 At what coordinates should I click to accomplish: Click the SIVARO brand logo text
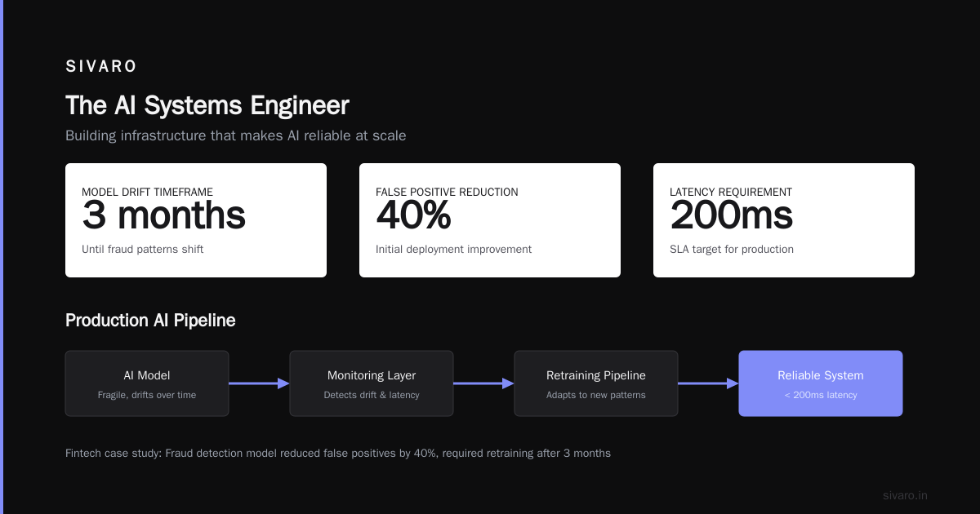coord(101,67)
